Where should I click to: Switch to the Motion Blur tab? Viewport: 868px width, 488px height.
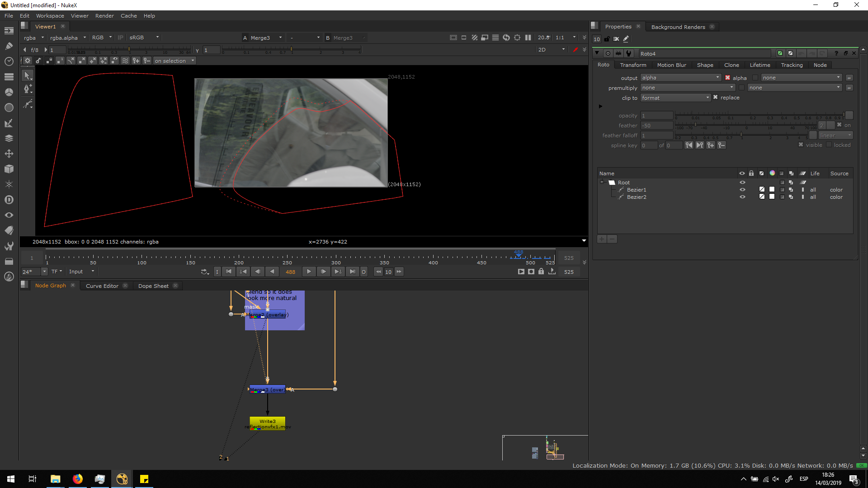pos(671,65)
